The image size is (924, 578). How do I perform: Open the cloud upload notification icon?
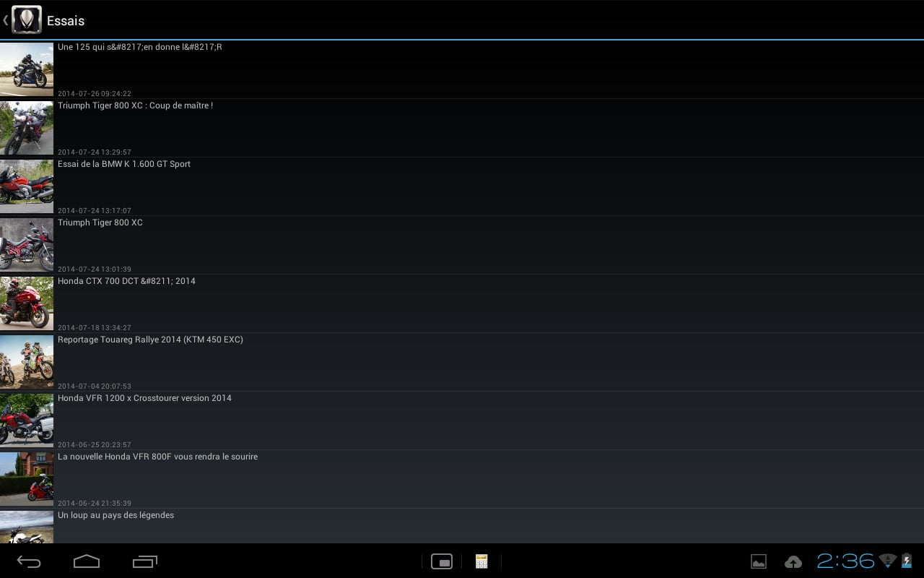click(793, 561)
